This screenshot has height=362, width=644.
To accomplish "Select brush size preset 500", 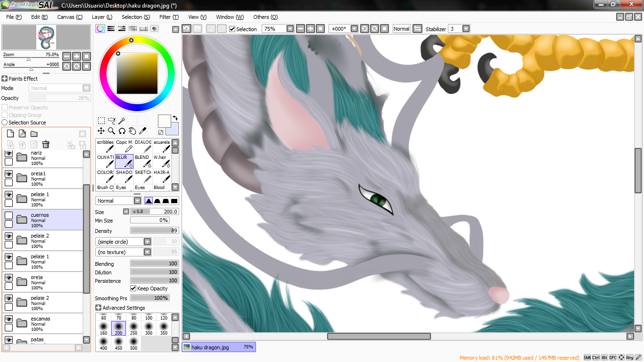I will point(134,344).
